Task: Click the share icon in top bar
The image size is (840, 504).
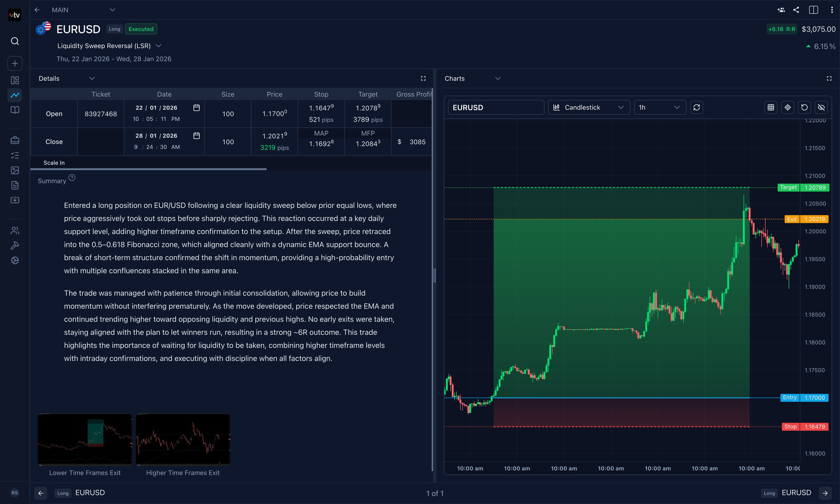Action: tap(796, 10)
